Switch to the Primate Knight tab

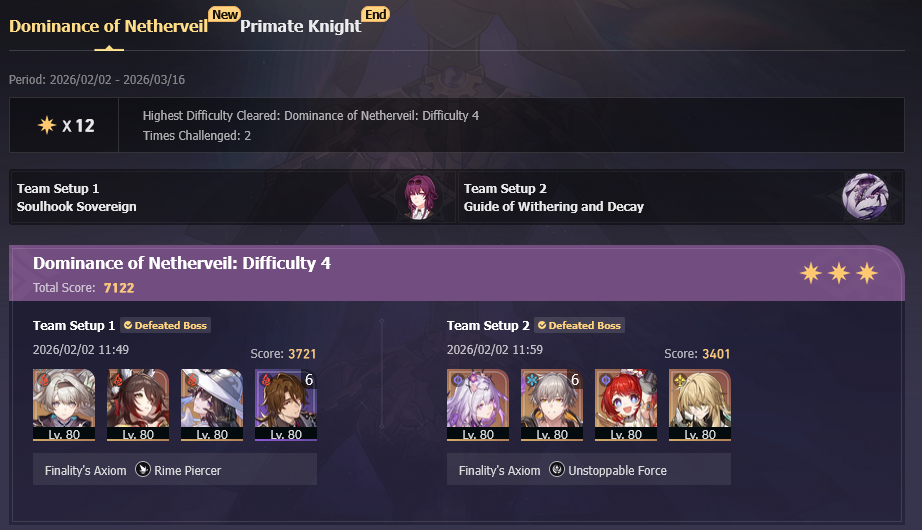(x=300, y=26)
